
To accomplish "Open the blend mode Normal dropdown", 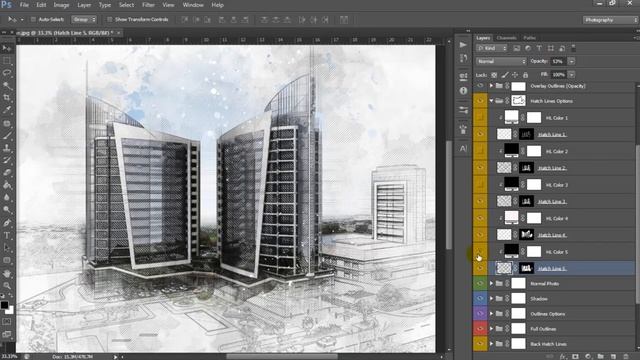I will click(501, 61).
